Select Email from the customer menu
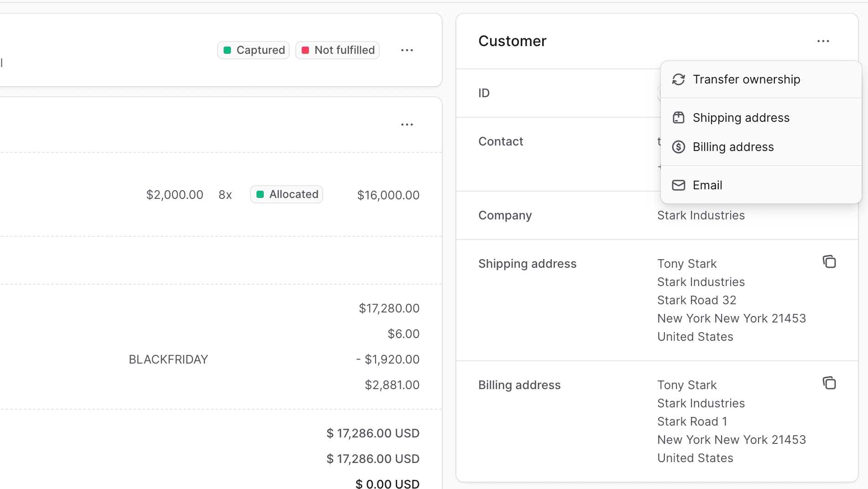The height and width of the screenshot is (489, 868). [707, 185]
